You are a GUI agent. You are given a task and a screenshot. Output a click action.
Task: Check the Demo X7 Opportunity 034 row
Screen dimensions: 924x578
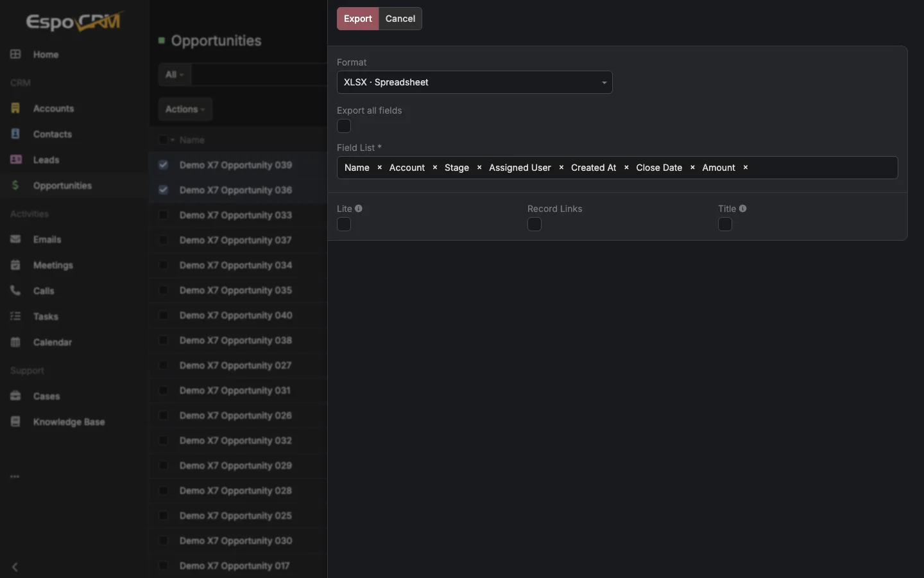coord(163,265)
